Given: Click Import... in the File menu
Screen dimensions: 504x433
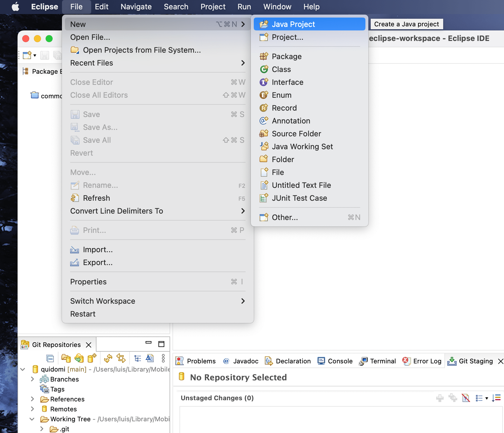Looking at the screenshot, I should pyautogui.click(x=158, y=250).
